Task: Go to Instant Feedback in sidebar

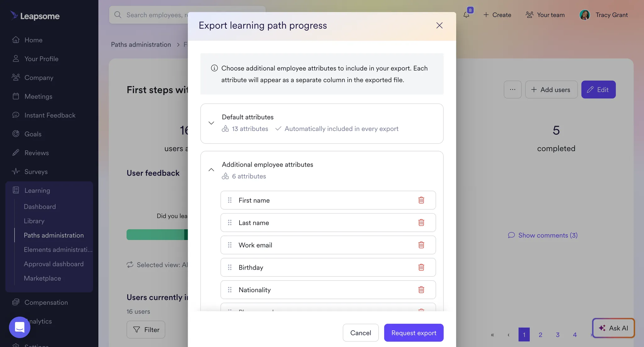Action: [x=50, y=115]
